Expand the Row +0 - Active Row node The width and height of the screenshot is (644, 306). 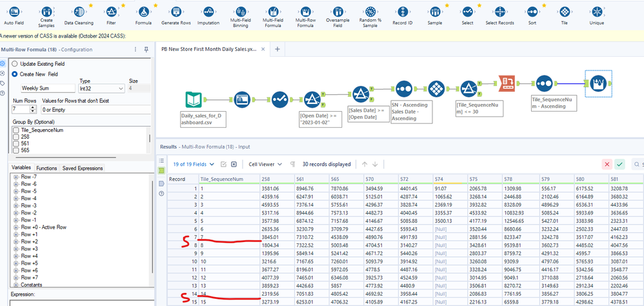point(15,227)
